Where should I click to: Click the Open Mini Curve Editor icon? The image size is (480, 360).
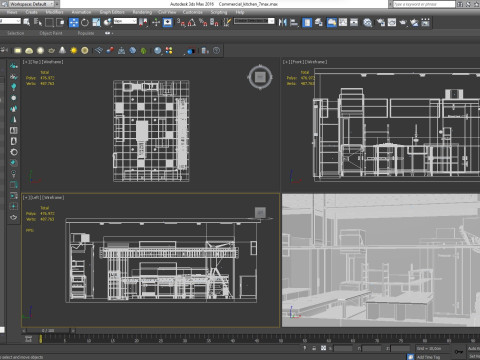(x=28, y=339)
